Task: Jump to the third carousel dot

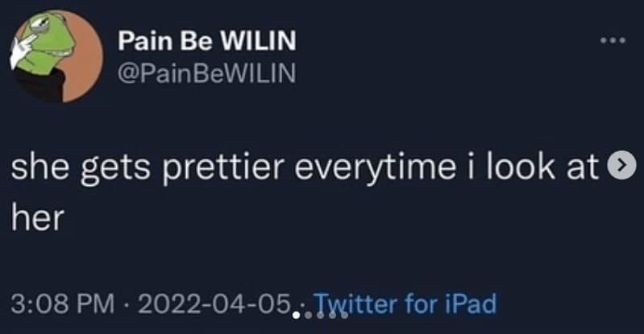Action: [320, 316]
